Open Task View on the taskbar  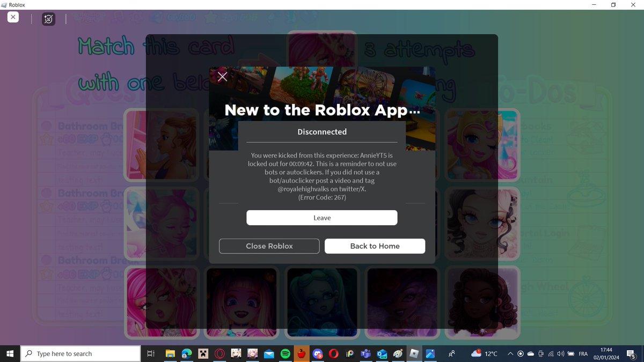151,353
